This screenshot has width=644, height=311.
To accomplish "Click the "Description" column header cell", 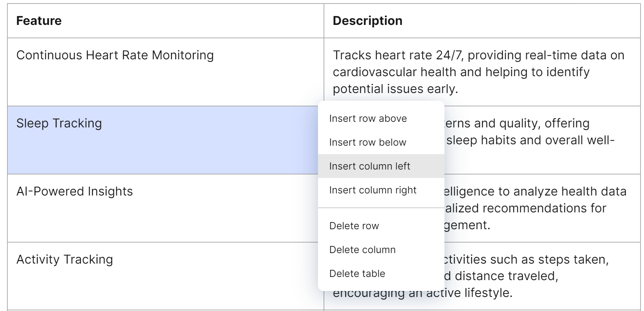I will [367, 21].
